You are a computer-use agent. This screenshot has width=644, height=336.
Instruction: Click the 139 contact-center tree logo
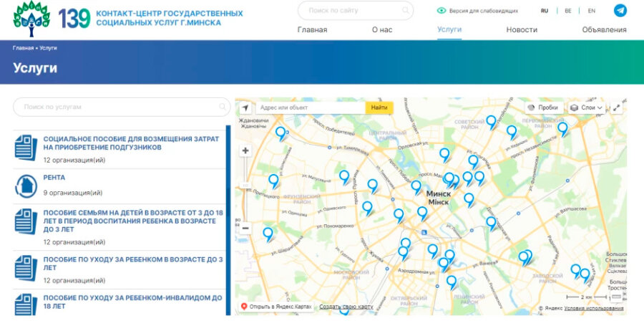[31, 19]
